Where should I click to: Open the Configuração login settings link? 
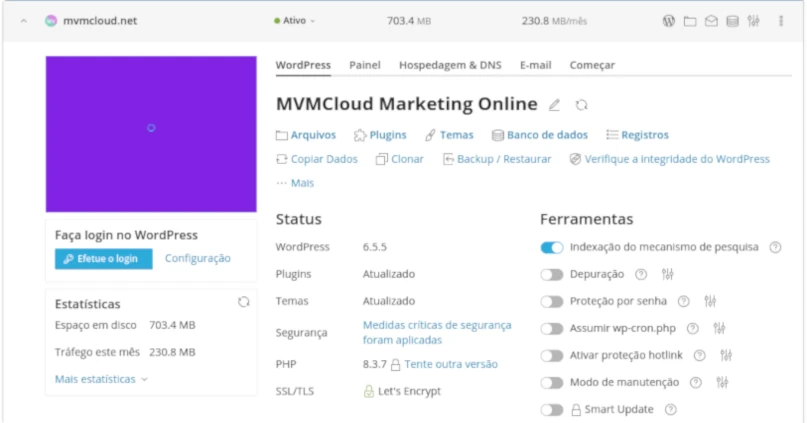click(x=198, y=258)
